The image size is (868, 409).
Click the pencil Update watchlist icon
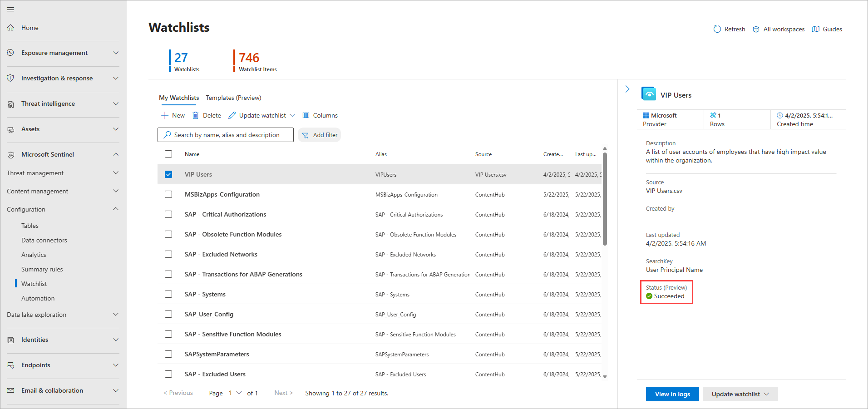click(x=232, y=115)
